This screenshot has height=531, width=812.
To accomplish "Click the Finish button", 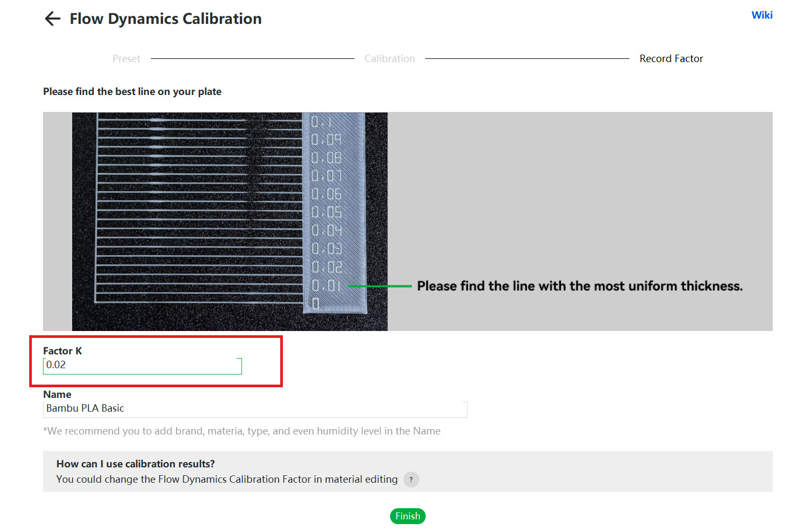I will pyautogui.click(x=408, y=516).
